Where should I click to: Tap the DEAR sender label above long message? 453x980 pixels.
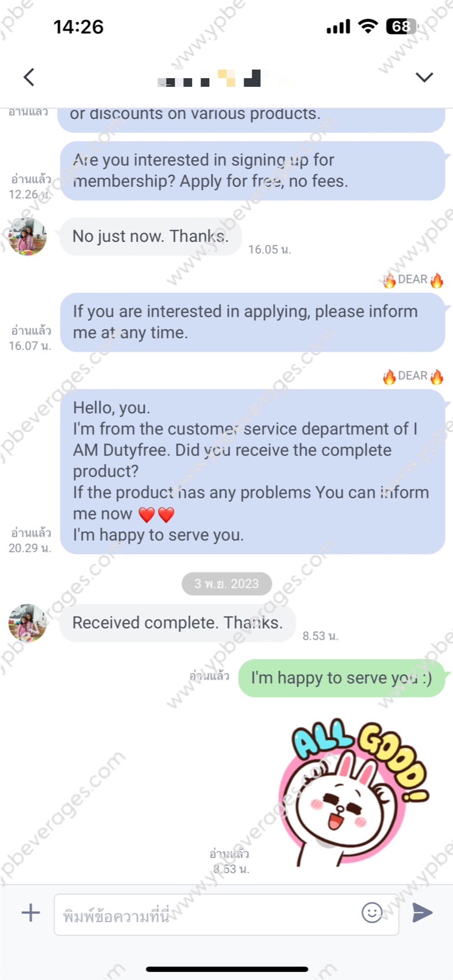coord(413,376)
